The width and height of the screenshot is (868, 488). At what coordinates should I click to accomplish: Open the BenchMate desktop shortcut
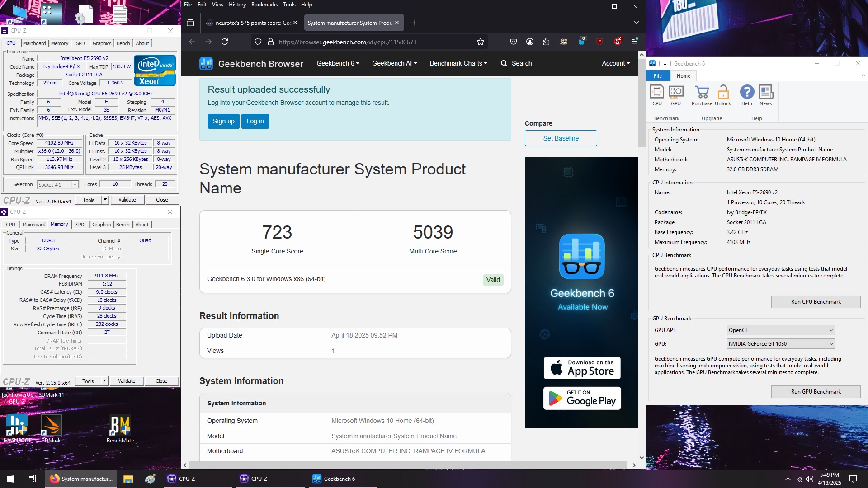tap(120, 429)
